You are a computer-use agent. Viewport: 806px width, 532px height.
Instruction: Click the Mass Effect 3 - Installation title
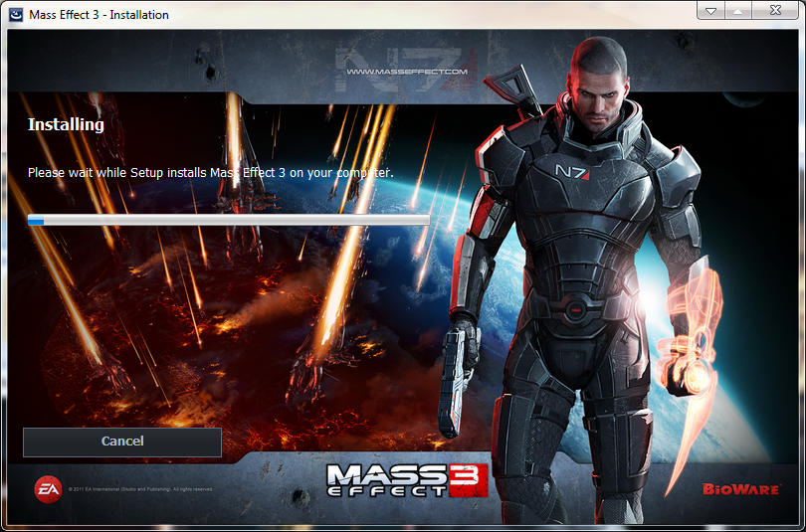99,15
